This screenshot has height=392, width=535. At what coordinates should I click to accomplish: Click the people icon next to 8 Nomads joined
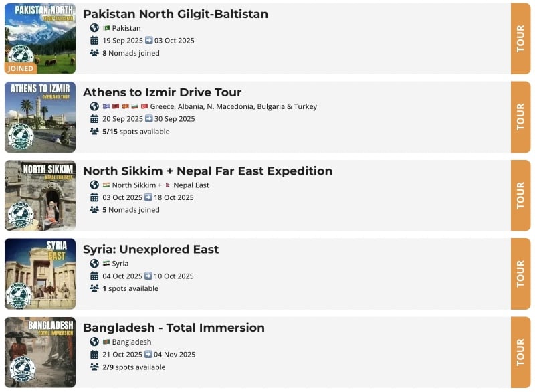(94, 53)
